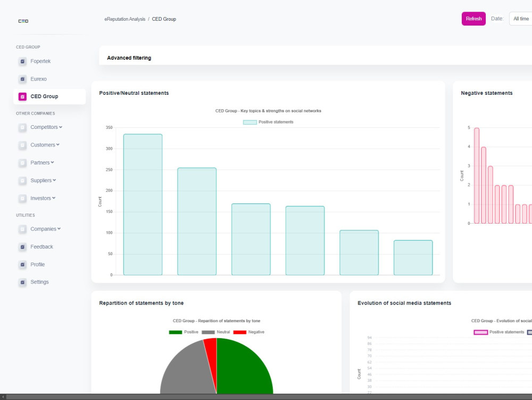Click the horizontal scrollbar track

point(269,397)
